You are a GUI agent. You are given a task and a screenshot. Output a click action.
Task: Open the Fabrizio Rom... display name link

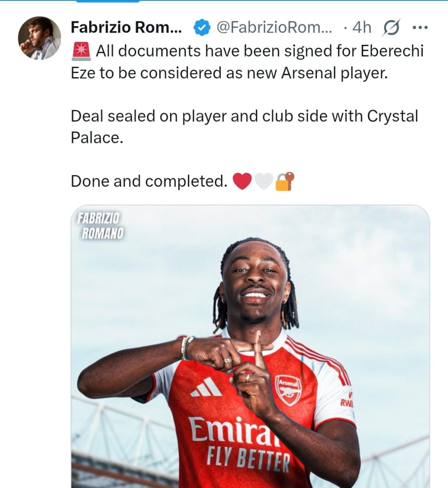click(x=126, y=27)
